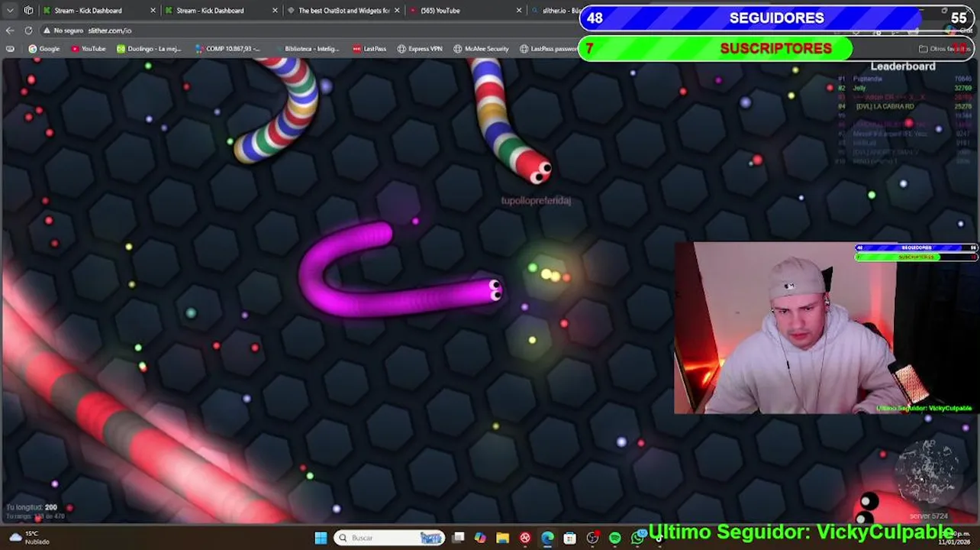Screen dimensions: 980x550
Task: Click the webcam overlay video
Action: coord(826,328)
